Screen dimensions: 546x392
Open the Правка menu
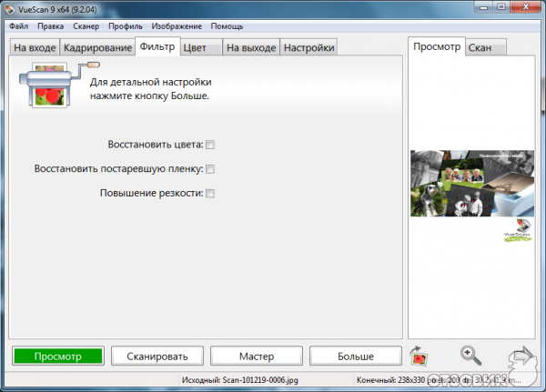pyautogui.click(x=51, y=27)
